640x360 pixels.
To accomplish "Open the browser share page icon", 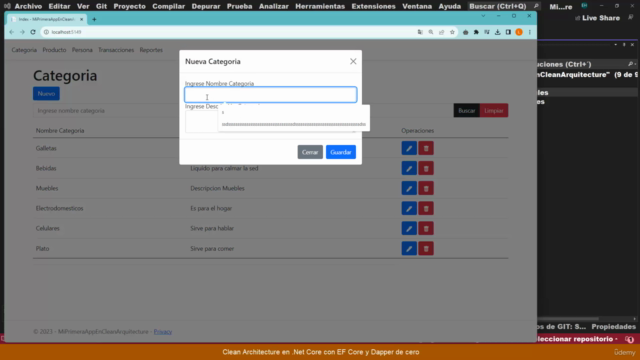I will (x=441, y=32).
